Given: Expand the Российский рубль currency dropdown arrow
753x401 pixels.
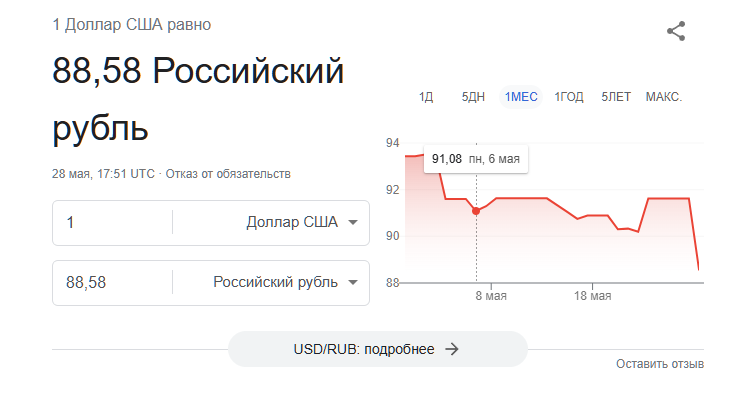Looking at the screenshot, I should coord(353,282).
